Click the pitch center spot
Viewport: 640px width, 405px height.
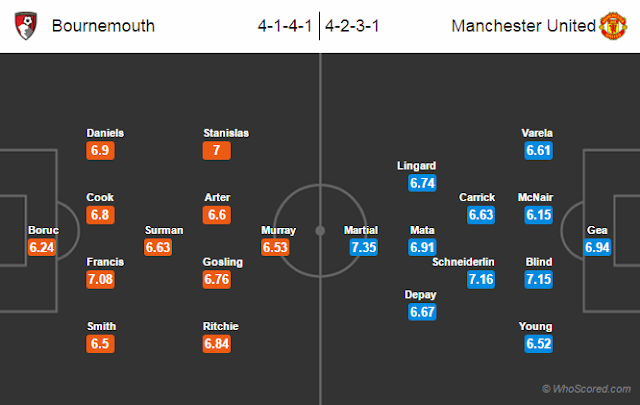click(x=320, y=231)
